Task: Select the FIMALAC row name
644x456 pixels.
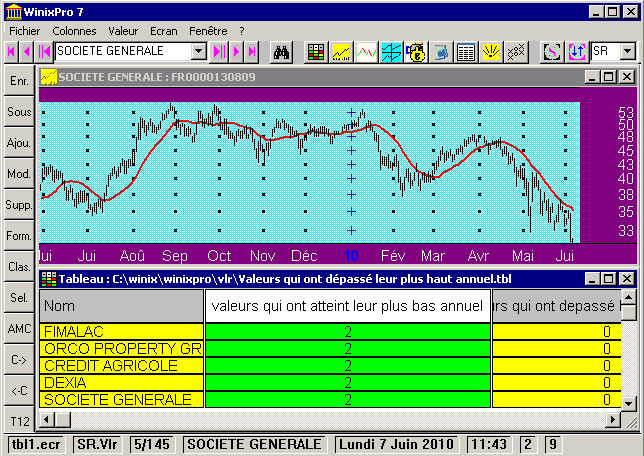Action: 122,332
